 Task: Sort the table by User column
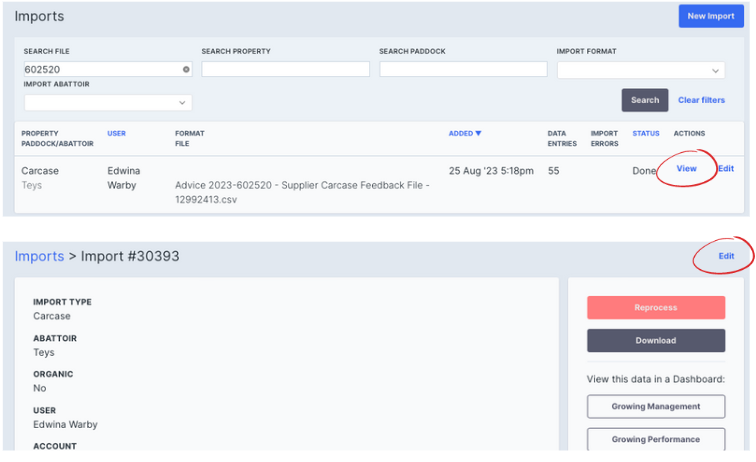click(116, 134)
